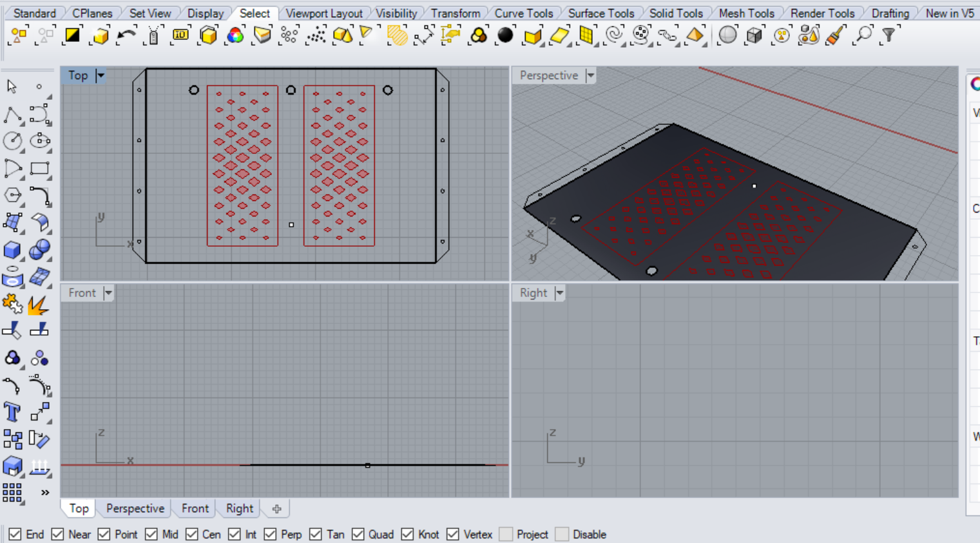
Task: Open the Transform toolbar tab
Action: [x=456, y=13]
